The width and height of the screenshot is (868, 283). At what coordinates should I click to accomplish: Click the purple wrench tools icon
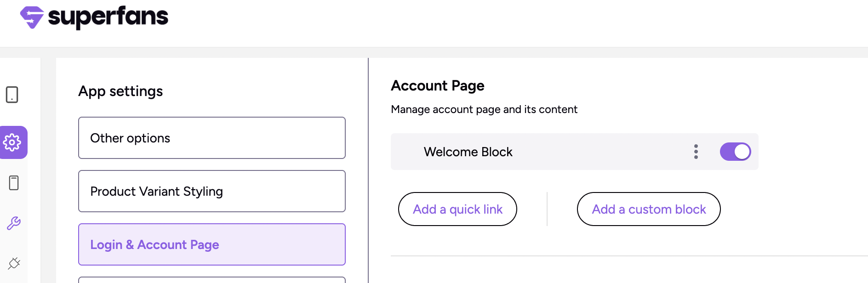14,223
